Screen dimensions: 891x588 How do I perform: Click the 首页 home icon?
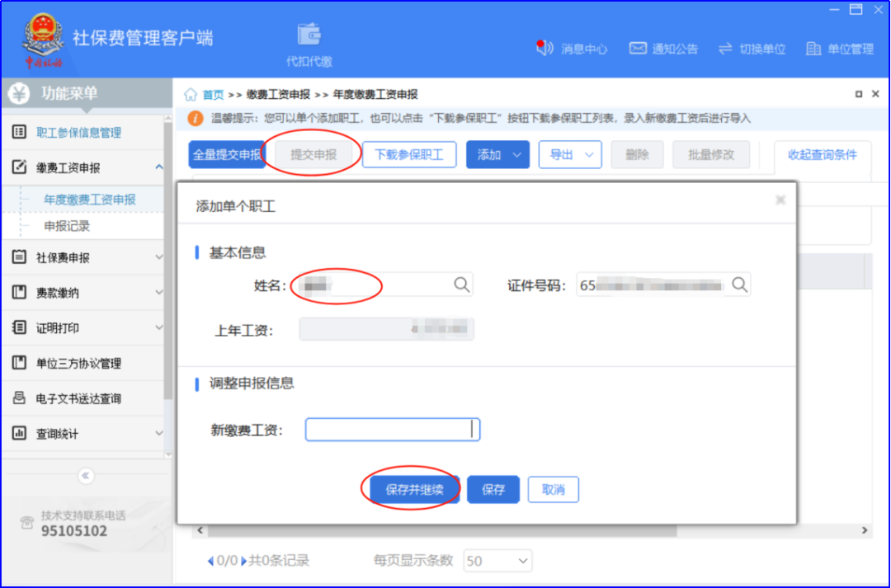point(191,94)
